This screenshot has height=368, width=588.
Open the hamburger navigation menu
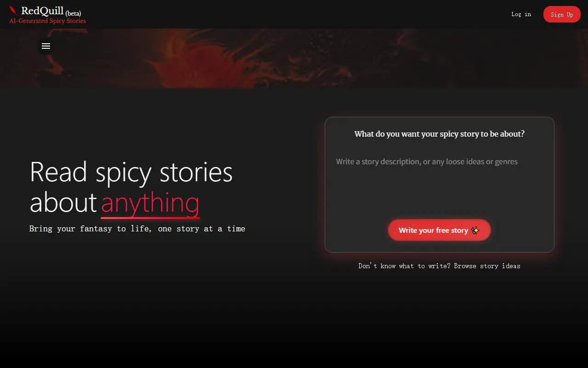tap(46, 46)
